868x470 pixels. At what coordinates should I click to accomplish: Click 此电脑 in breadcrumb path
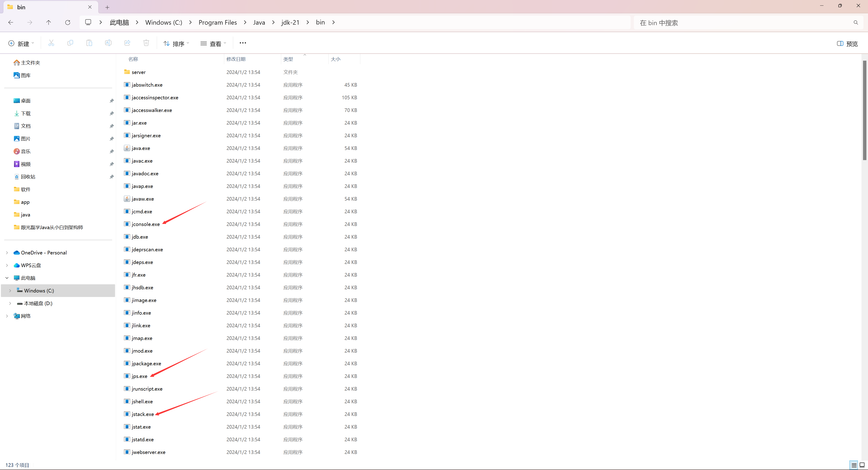click(119, 22)
